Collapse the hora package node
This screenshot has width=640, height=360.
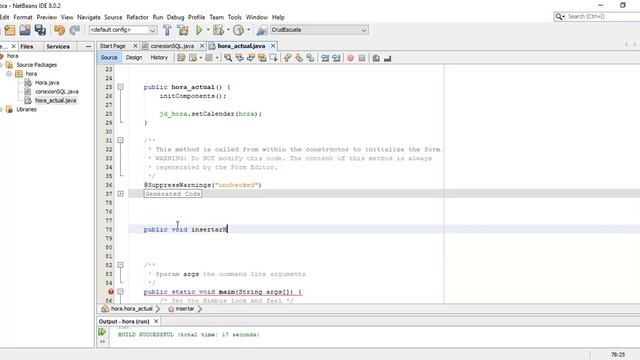(x=9, y=74)
